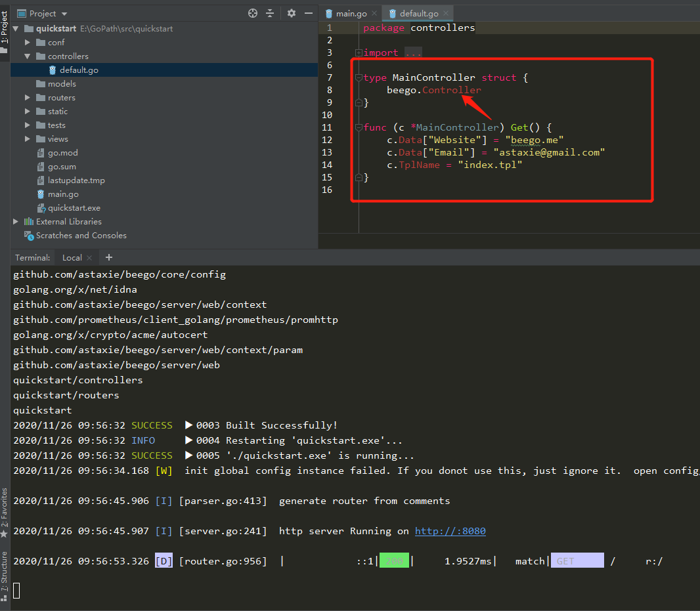
Task: Switch to the default.go editor tab
Action: pyautogui.click(x=419, y=14)
